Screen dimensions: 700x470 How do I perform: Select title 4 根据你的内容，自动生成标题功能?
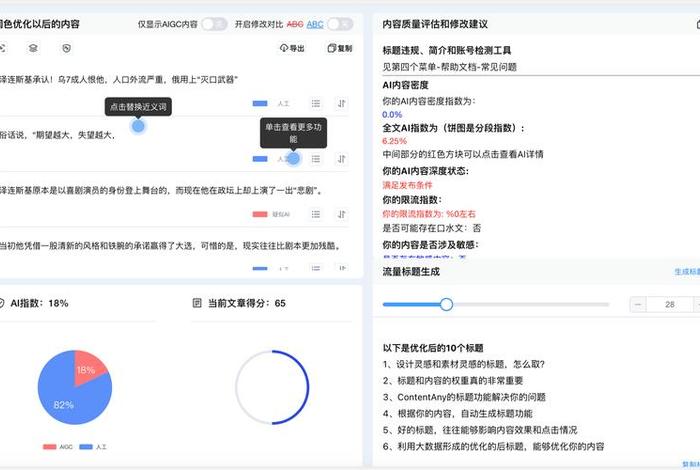(457, 413)
